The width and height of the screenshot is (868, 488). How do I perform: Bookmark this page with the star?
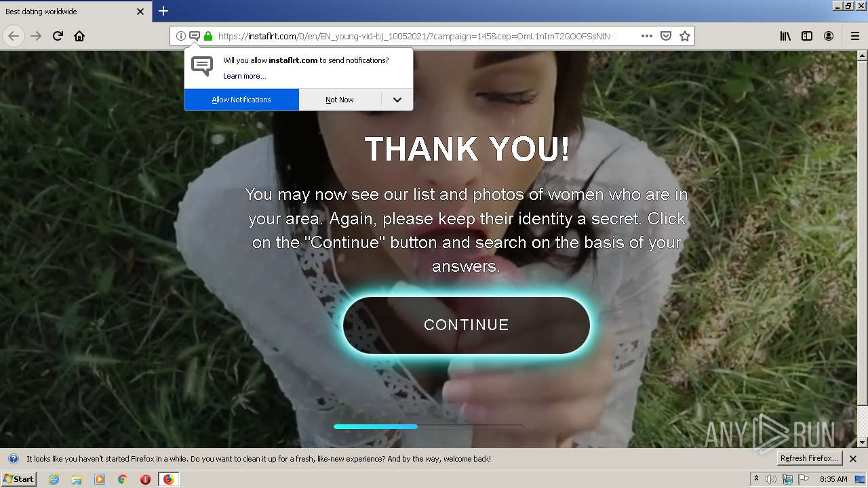pos(685,36)
